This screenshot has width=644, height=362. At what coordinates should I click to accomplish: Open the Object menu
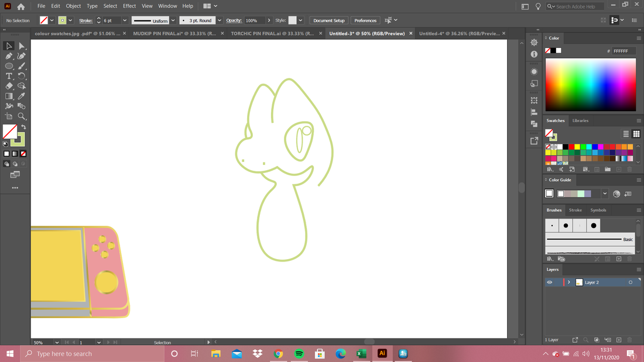click(x=73, y=6)
